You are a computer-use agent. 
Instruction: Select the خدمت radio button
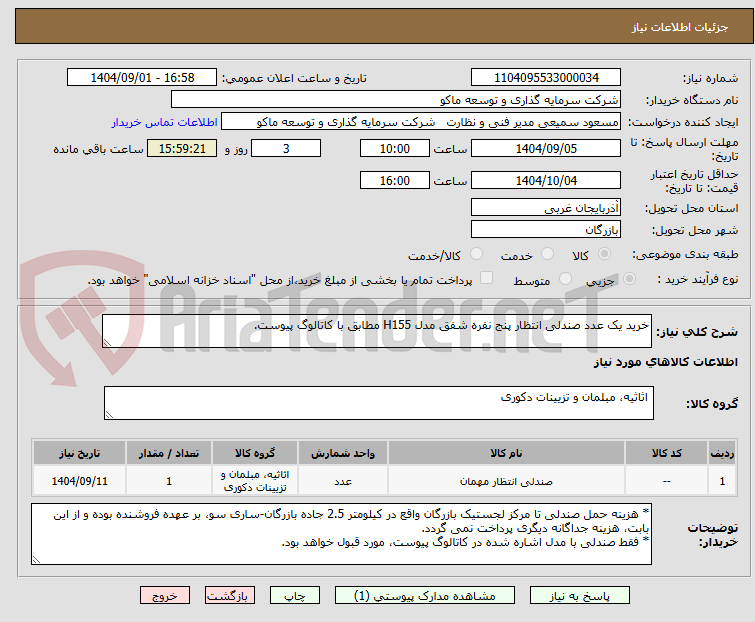tap(547, 254)
